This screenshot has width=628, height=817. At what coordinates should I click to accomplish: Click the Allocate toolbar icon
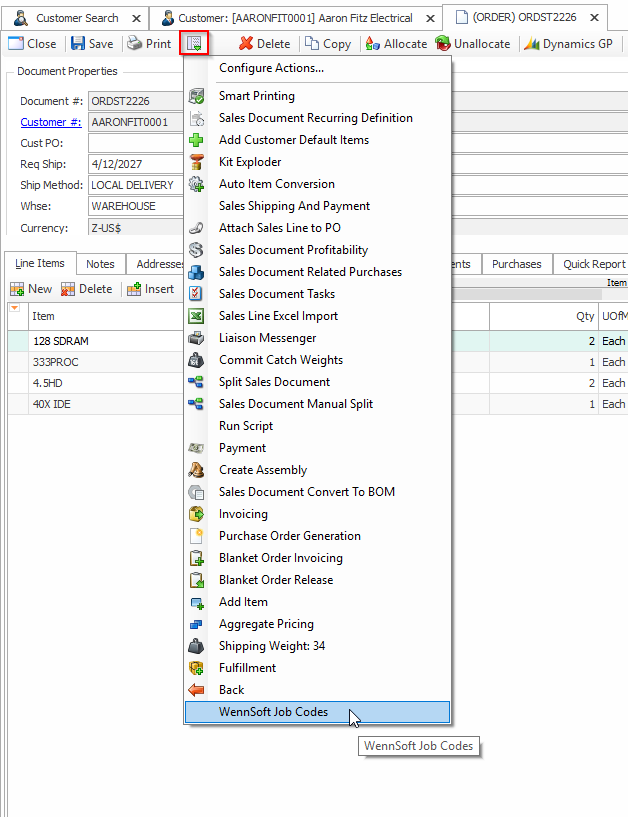point(373,44)
